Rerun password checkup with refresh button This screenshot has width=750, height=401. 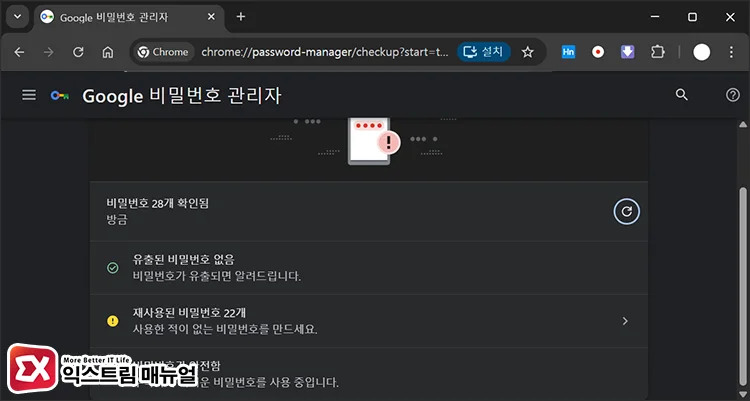tap(627, 211)
